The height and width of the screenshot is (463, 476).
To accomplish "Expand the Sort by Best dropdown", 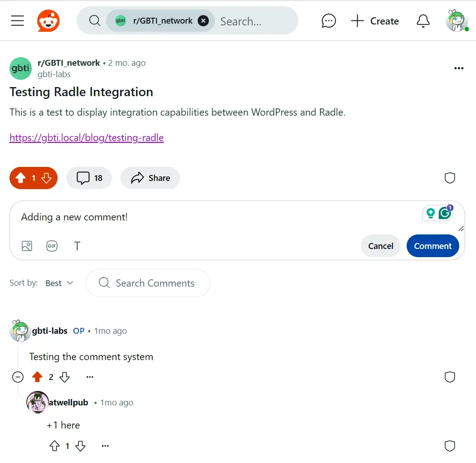I will [x=59, y=283].
